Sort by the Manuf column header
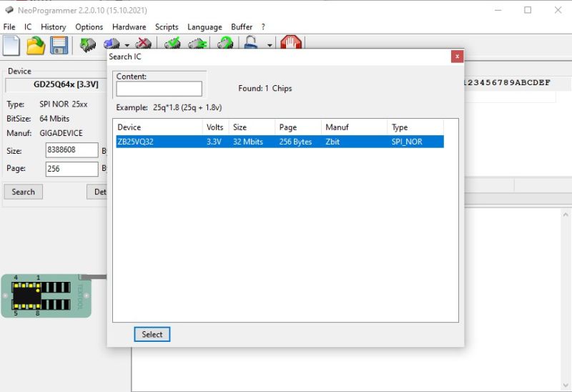Viewport: 572px width, 392px height. [354, 127]
